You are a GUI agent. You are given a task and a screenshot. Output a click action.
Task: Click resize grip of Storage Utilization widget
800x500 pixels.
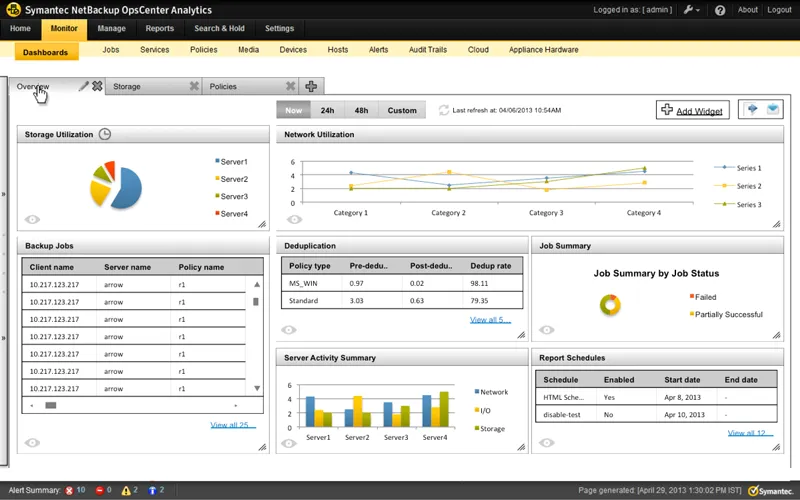tap(262, 224)
